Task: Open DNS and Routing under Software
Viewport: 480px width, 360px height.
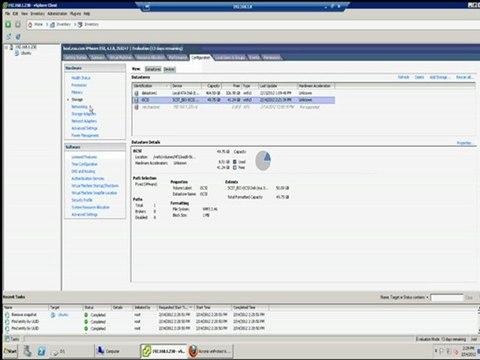Action: (83, 171)
